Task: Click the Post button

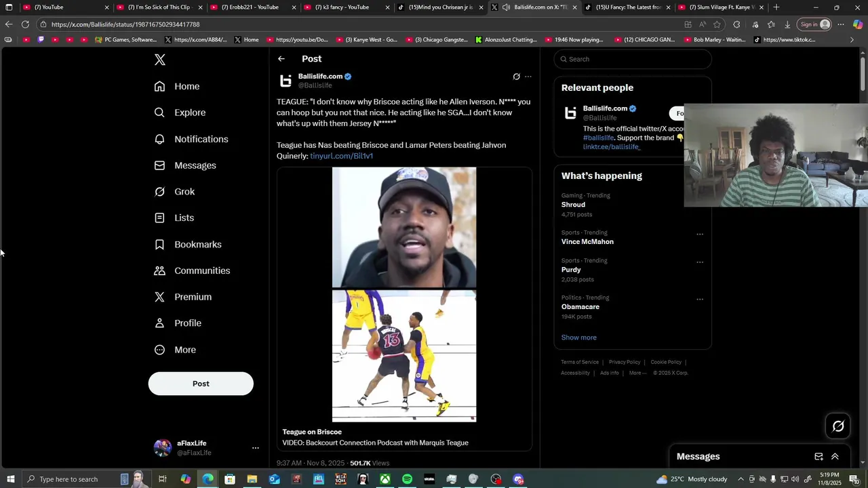Action: (201, 384)
